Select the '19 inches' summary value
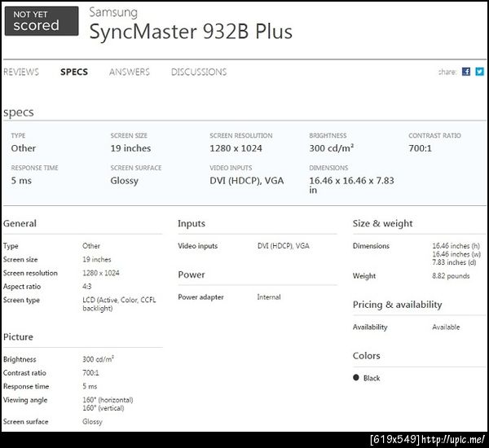 click(130, 148)
